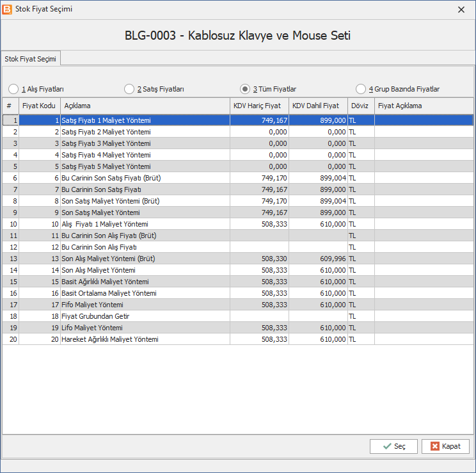
Task: Click the KDV Dahil Fiyat column header
Action: click(x=318, y=106)
